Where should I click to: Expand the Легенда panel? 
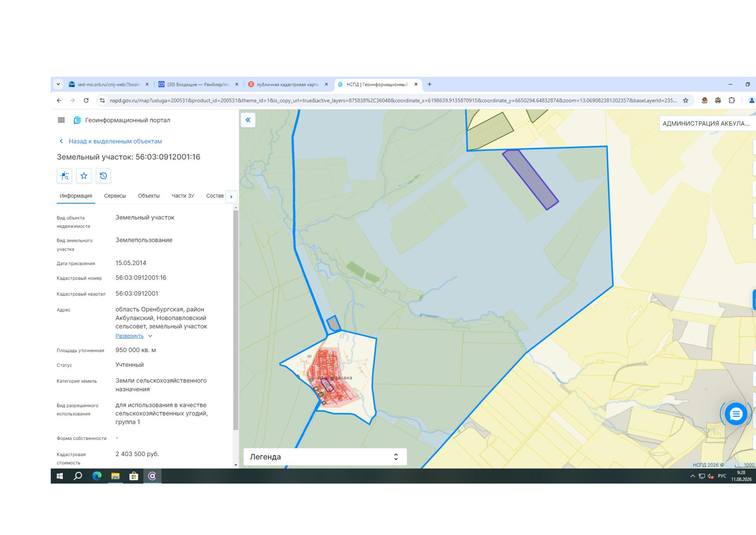point(325,457)
